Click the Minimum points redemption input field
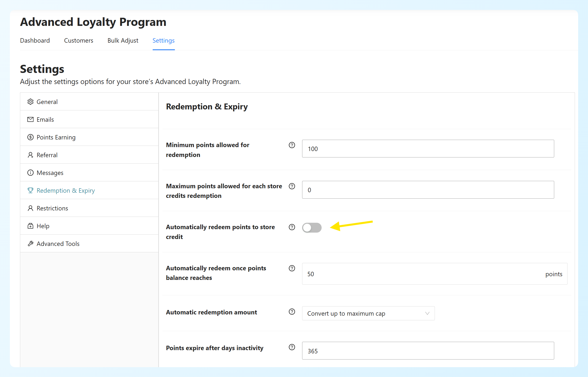 pyautogui.click(x=428, y=149)
